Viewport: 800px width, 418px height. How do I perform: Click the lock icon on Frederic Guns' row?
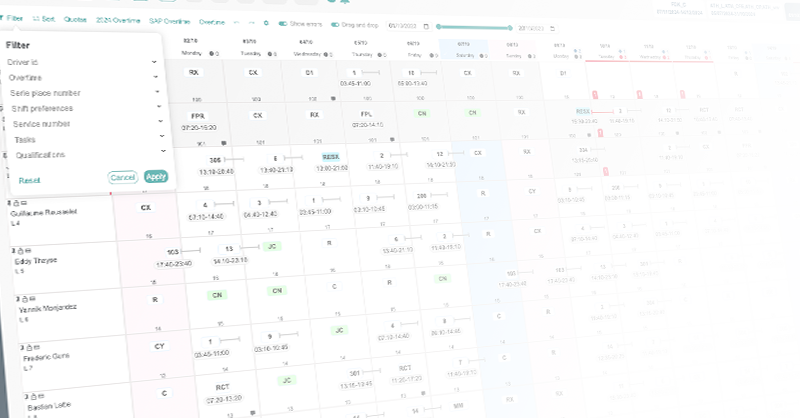tap(29, 348)
